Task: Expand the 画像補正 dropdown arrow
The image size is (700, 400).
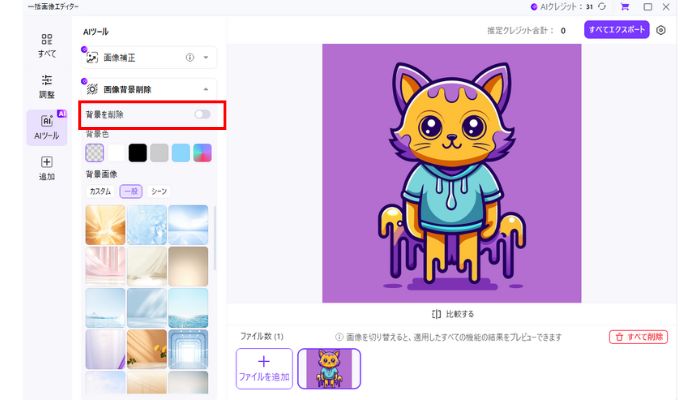Action: 206,58
